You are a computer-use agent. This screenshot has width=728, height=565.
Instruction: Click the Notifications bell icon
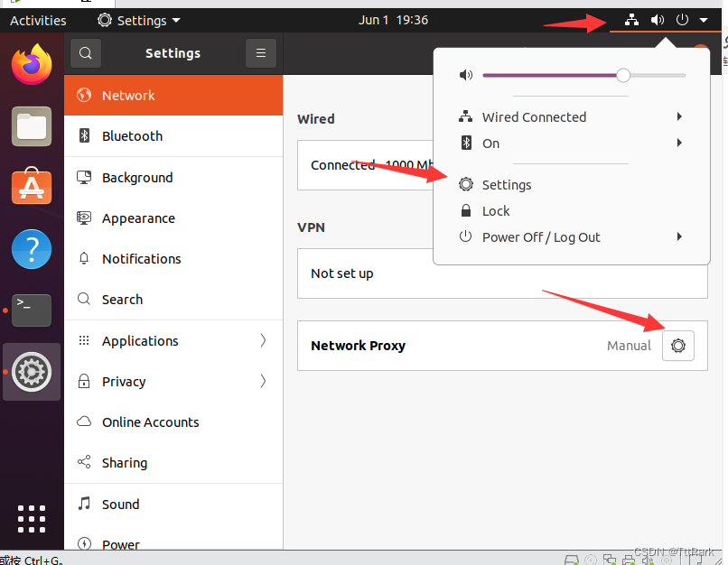(x=84, y=258)
